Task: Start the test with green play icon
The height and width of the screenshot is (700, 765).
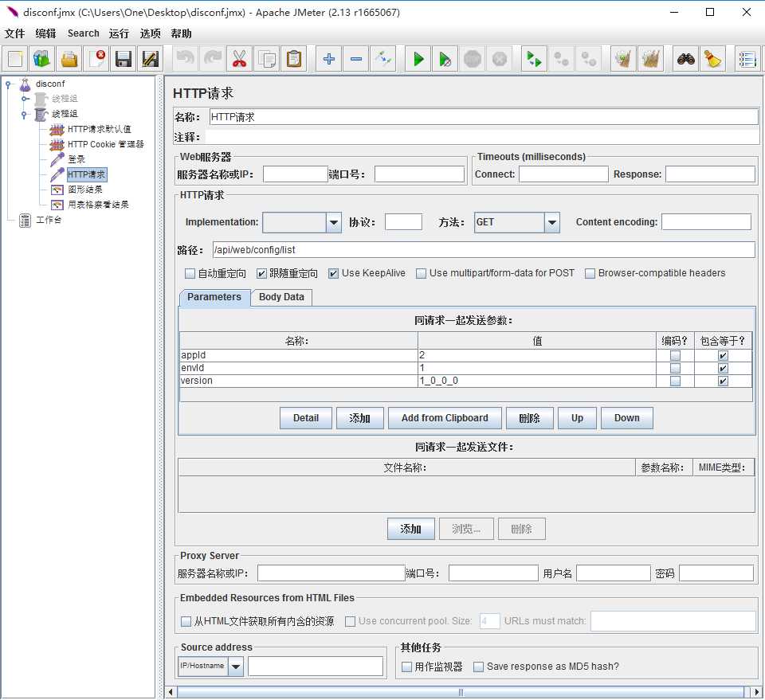Action: (418, 59)
